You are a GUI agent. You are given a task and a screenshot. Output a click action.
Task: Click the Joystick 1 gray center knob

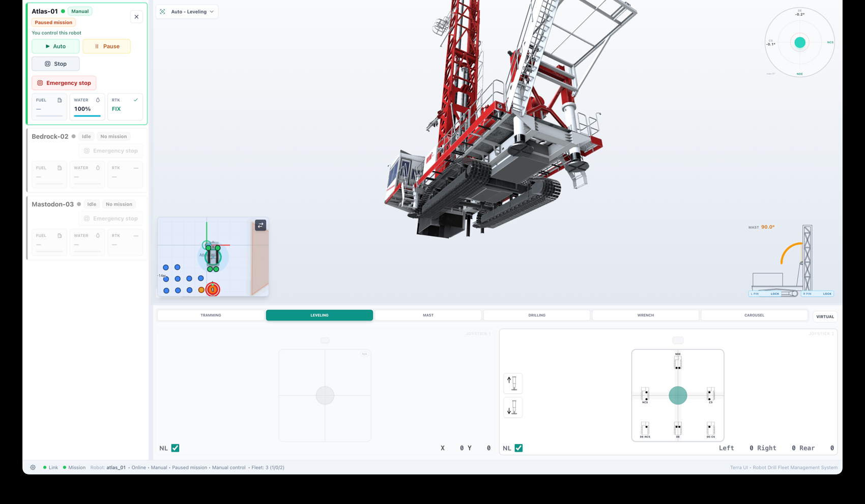click(325, 395)
